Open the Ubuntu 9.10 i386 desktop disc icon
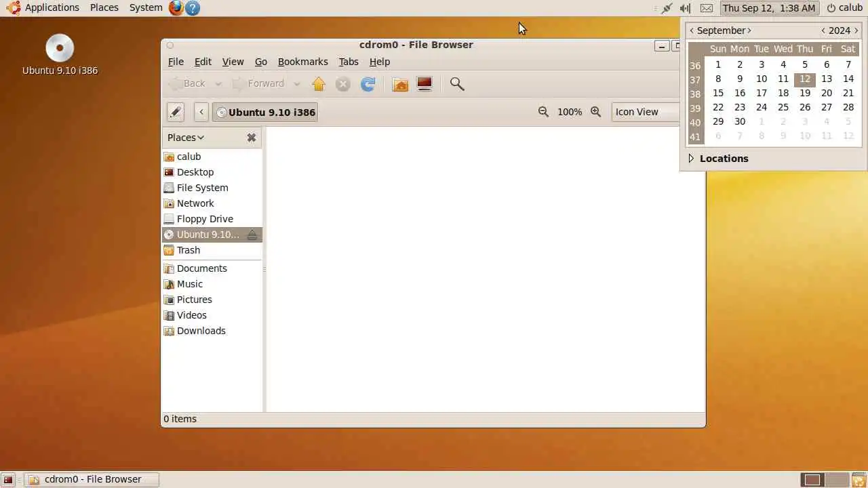The image size is (868, 488). click(60, 54)
